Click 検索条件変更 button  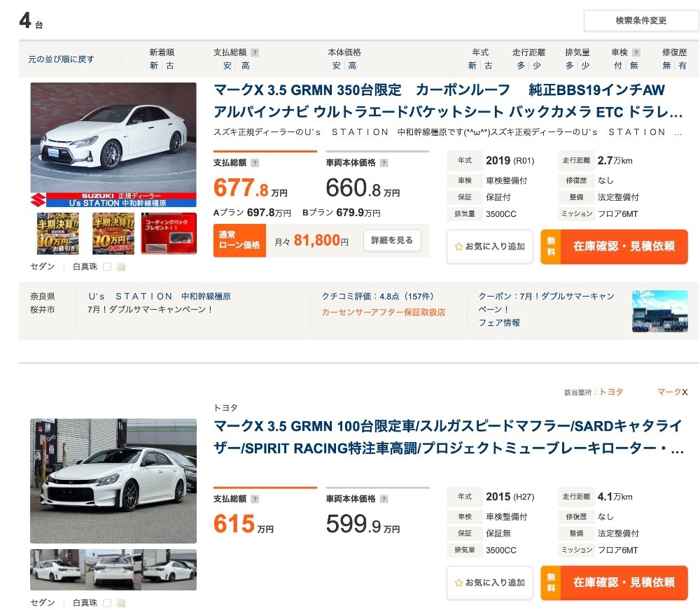[x=640, y=20]
